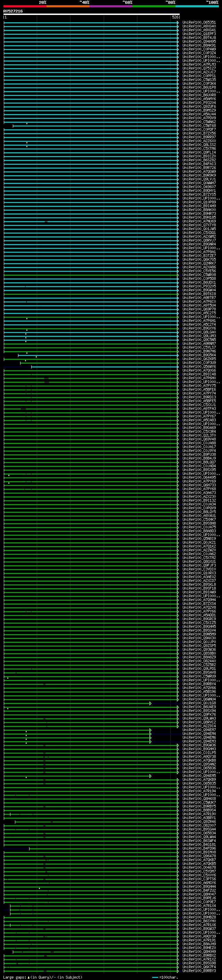
Task: Select hit UniRef100_Q56WY6
Action: coord(199,367)
